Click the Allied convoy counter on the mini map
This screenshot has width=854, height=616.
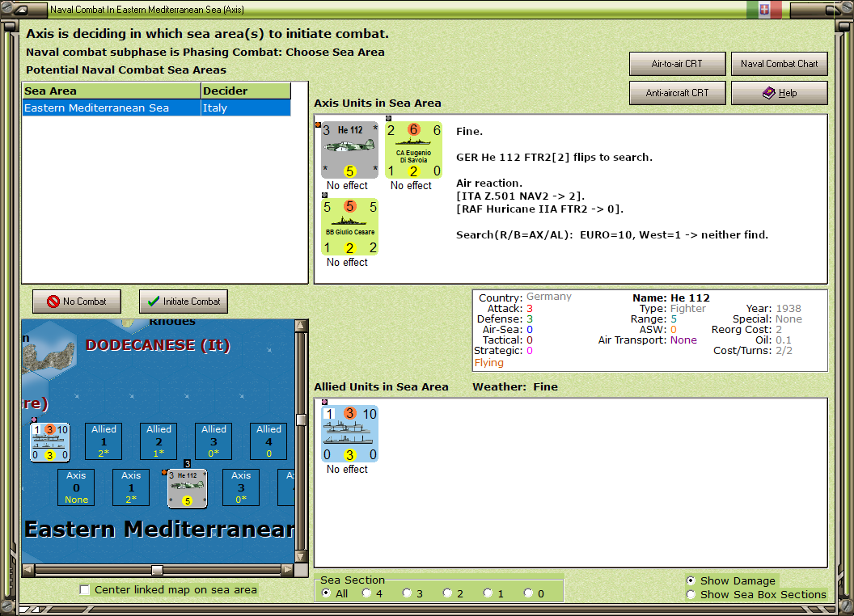(49, 441)
